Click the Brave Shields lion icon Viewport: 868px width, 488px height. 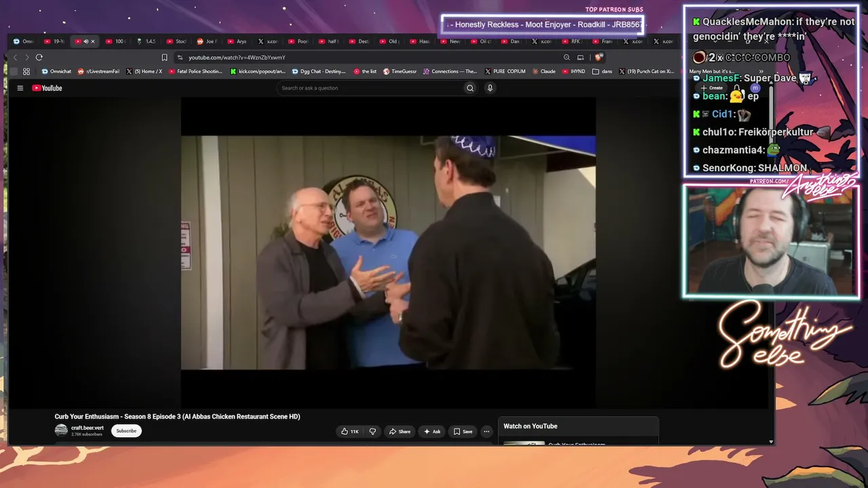click(598, 58)
